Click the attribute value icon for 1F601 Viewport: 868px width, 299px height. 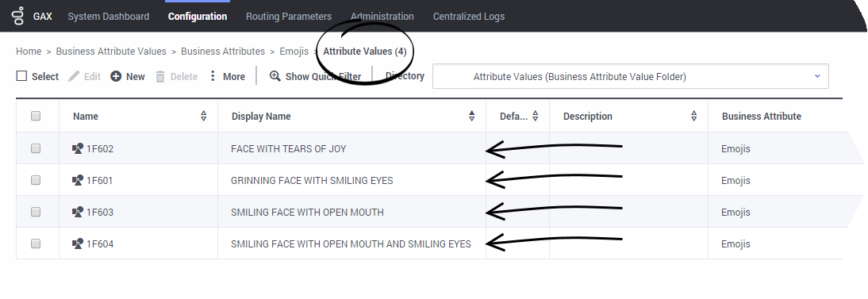point(78,180)
